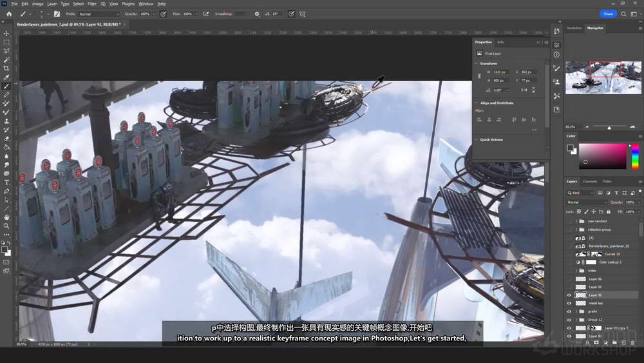This screenshot has height=363, width=644.
Task: Align top edges in Properties panel
Action: pos(514,119)
